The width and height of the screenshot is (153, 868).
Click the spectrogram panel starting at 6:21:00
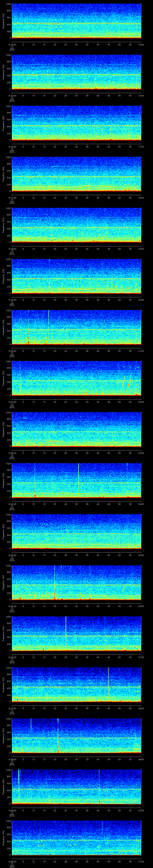(76, 378)
